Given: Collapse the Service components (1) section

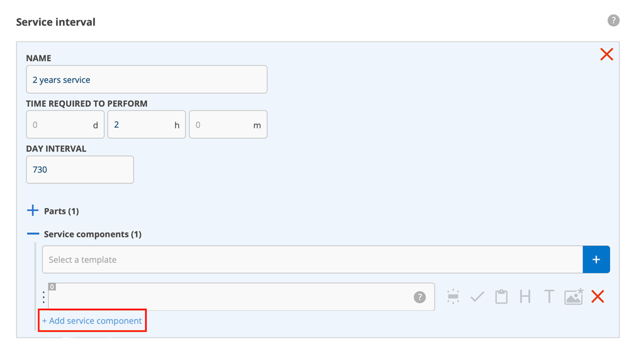Looking at the screenshot, I should pyautogui.click(x=33, y=234).
